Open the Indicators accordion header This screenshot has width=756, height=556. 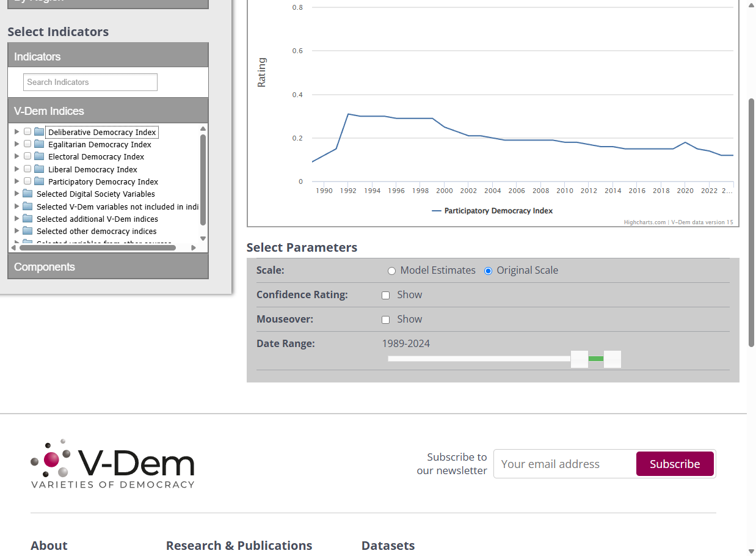point(108,56)
